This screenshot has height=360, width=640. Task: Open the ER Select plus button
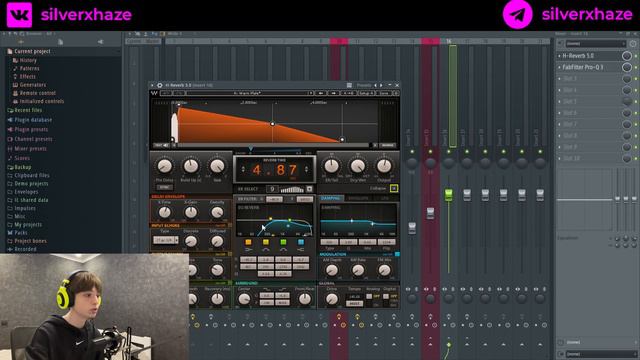[x=309, y=189]
